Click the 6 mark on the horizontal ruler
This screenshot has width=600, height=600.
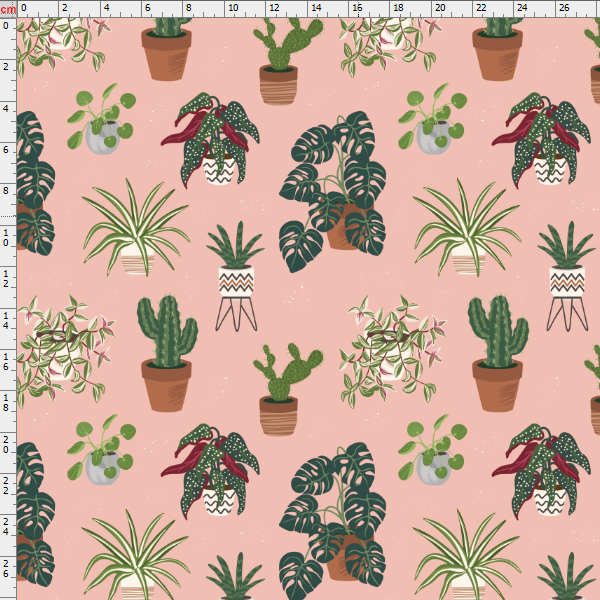148,8
